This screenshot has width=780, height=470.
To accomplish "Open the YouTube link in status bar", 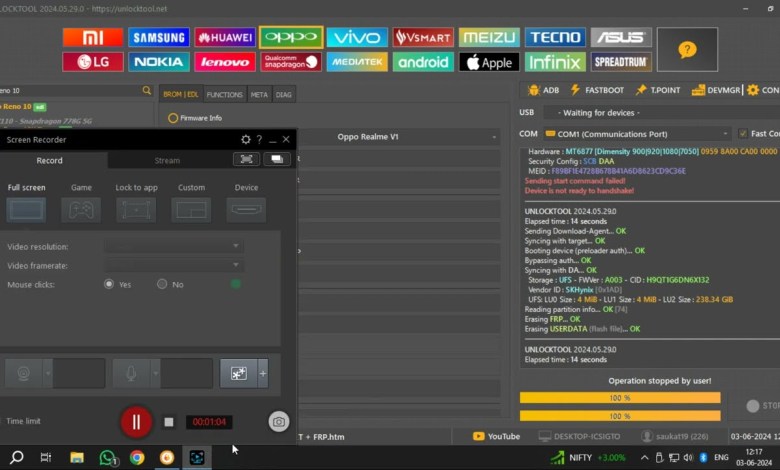I will 497,436.
